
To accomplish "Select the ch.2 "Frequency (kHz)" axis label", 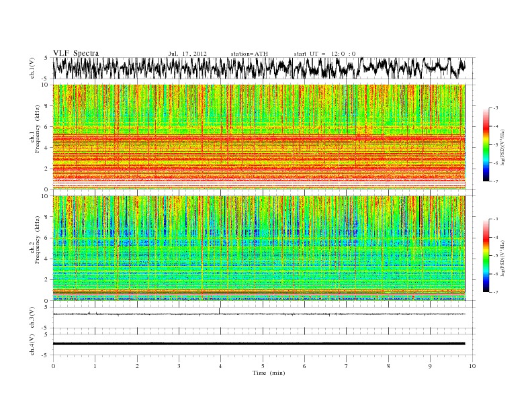I will pyautogui.click(x=37, y=239).
